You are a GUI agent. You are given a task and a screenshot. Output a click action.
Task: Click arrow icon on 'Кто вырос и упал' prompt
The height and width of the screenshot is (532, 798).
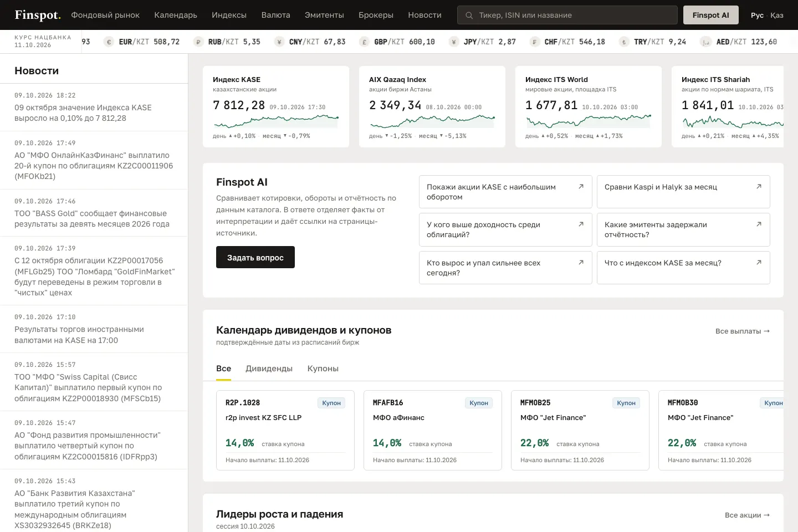click(x=581, y=263)
